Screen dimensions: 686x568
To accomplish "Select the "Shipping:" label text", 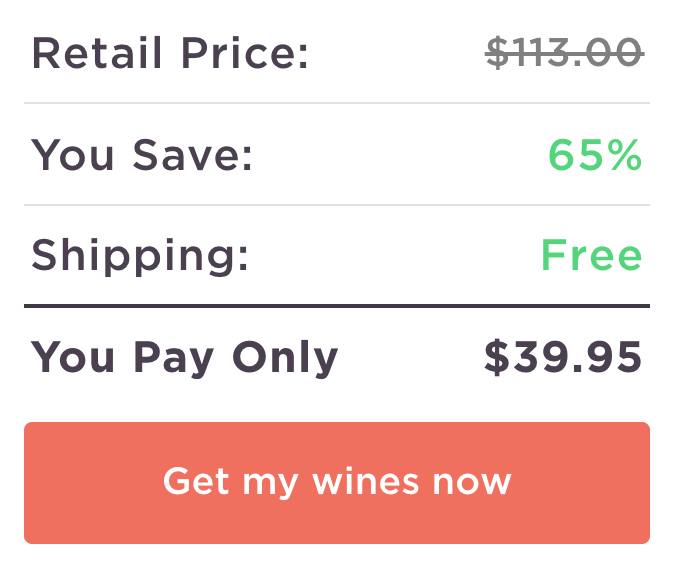I will 140,257.
